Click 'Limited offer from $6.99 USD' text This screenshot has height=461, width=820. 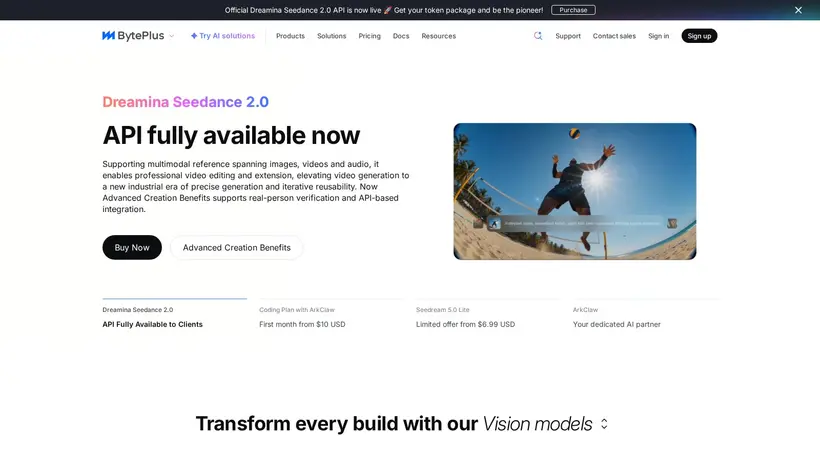(x=465, y=324)
